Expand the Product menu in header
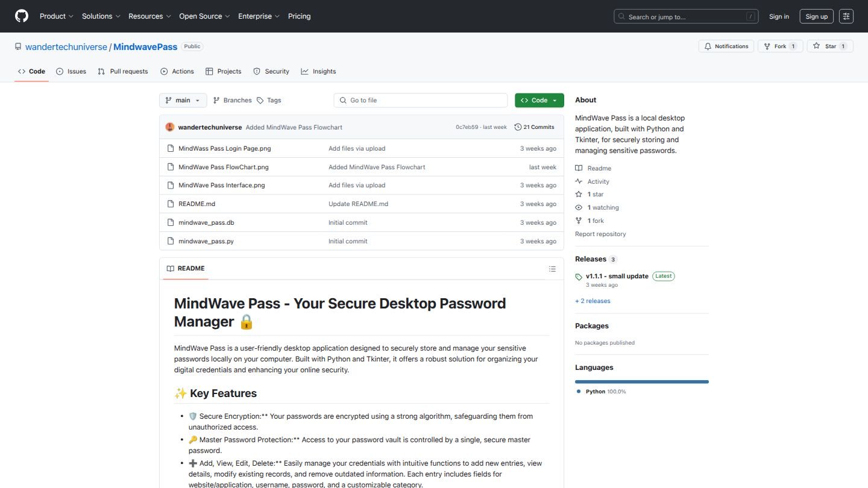Viewport: 868px width, 488px height. point(56,16)
